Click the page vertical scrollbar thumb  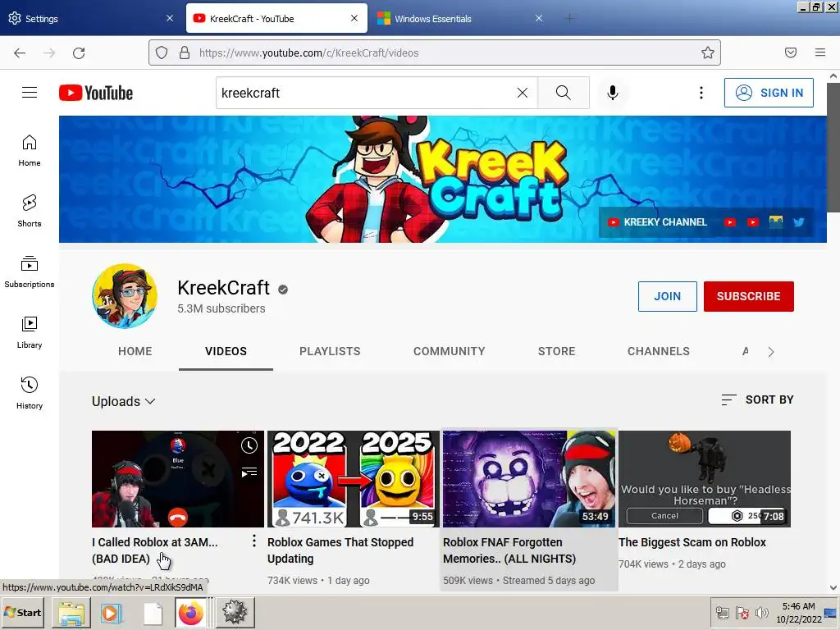click(833, 148)
